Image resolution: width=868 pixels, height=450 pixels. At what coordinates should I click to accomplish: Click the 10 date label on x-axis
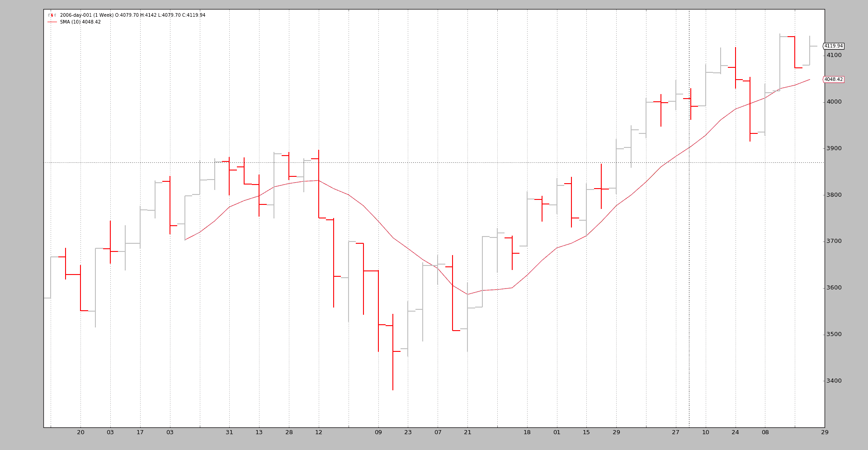tap(706, 432)
